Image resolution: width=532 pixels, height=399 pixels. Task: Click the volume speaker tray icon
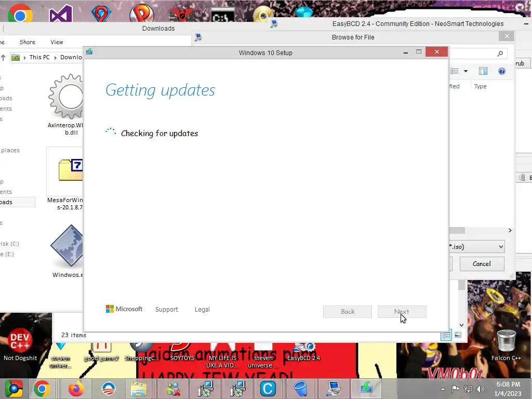click(x=481, y=389)
